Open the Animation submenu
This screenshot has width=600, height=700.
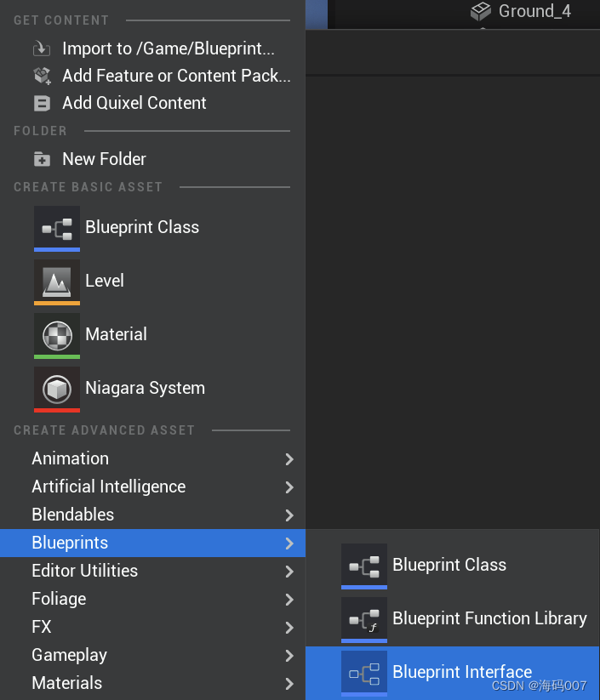153,459
